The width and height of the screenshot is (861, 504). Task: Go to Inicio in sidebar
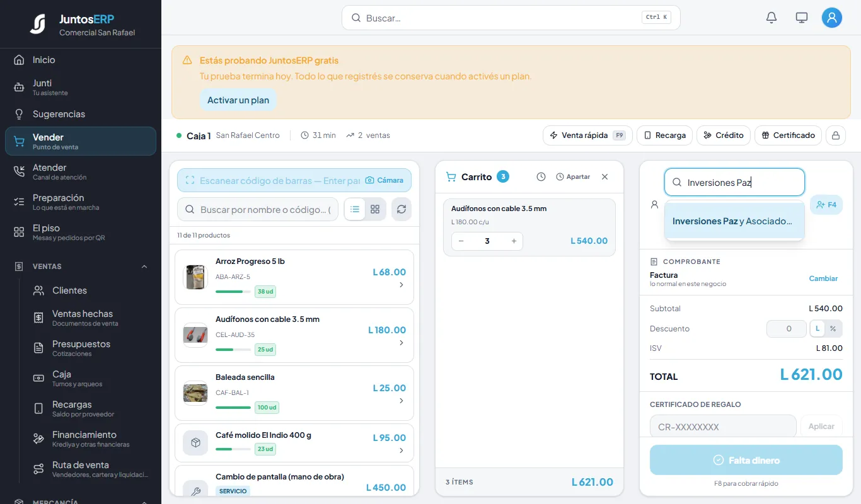81,60
